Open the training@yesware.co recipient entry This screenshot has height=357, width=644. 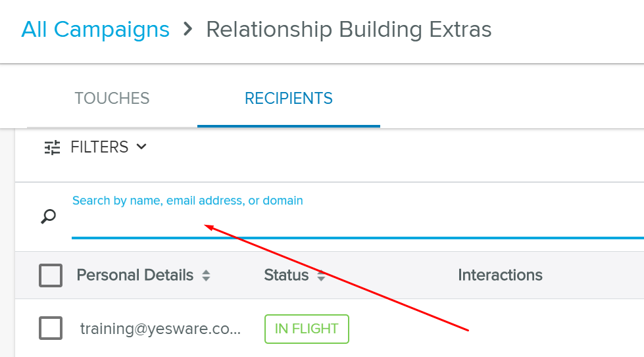[161, 329]
